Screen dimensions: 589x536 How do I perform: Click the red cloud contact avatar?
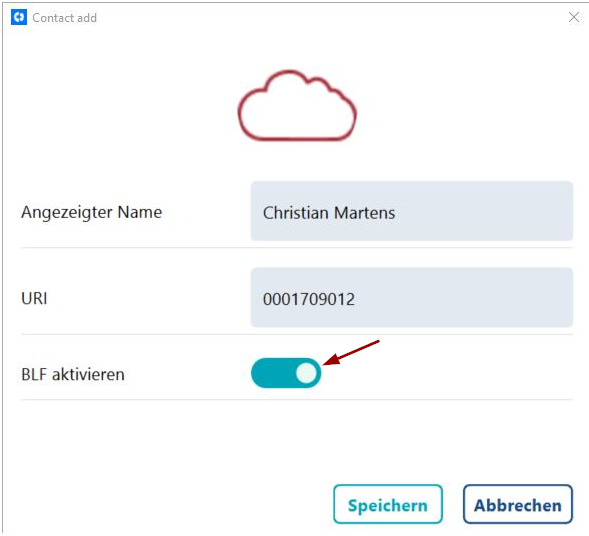point(297,106)
